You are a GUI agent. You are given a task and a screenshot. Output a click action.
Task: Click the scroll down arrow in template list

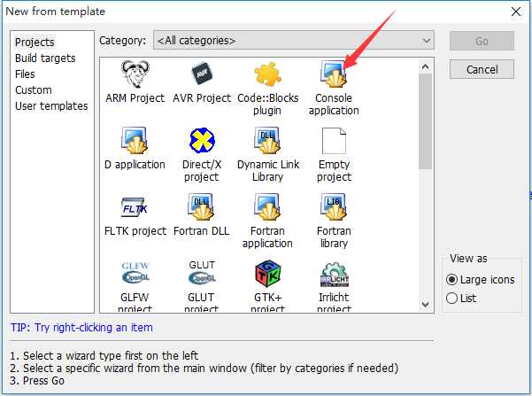[425, 304]
